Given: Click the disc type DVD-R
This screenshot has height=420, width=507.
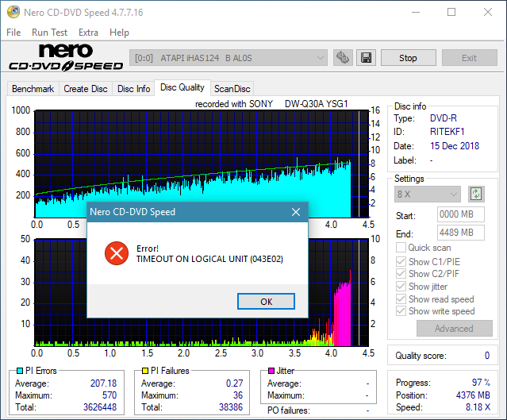Looking at the screenshot, I should [444, 118].
